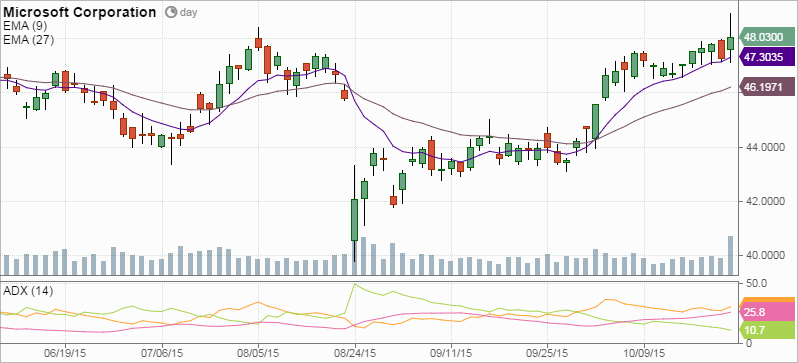Click the 10/09/15 date label
798x363 pixels.
click(x=644, y=352)
